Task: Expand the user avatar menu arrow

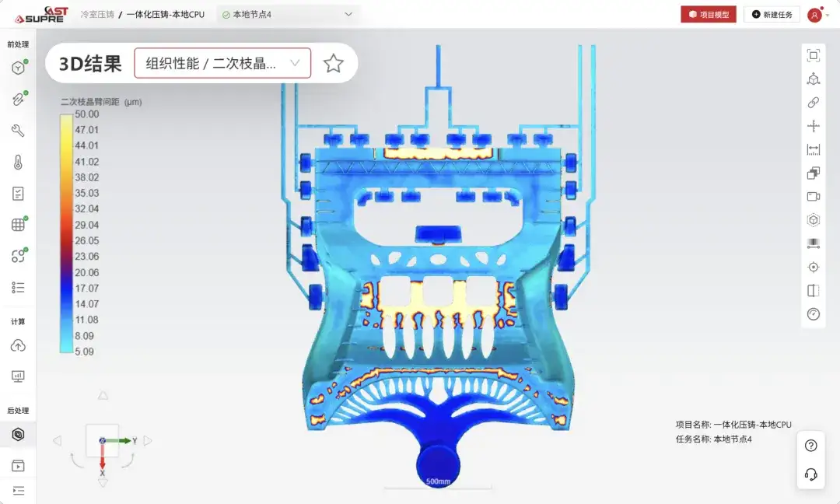Action: (x=828, y=15)
